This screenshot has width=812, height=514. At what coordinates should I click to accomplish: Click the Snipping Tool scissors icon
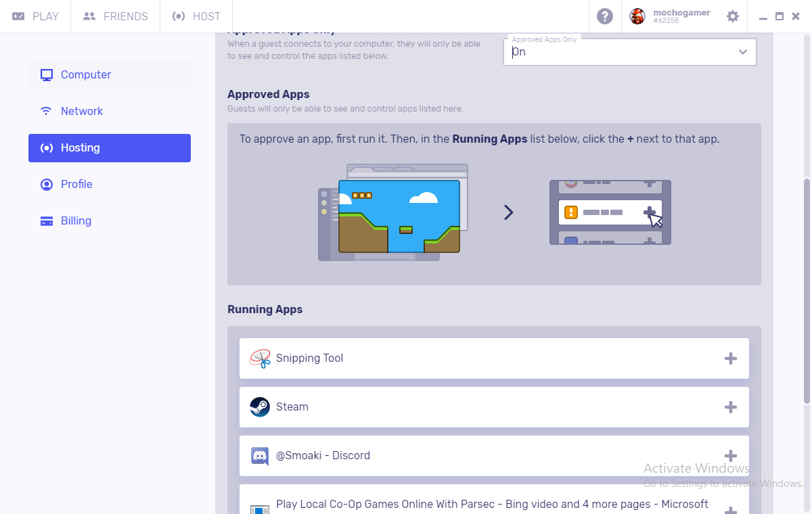pos(260,358)
